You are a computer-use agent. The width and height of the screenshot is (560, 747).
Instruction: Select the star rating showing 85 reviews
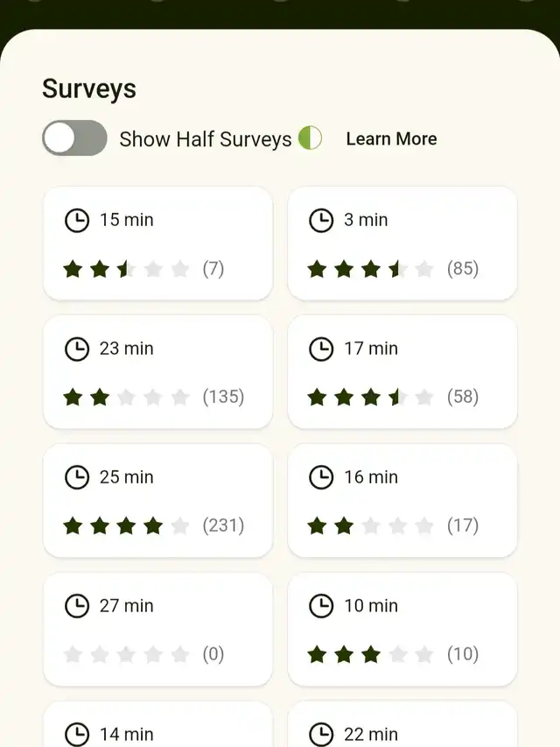click(x=370, y=269)
